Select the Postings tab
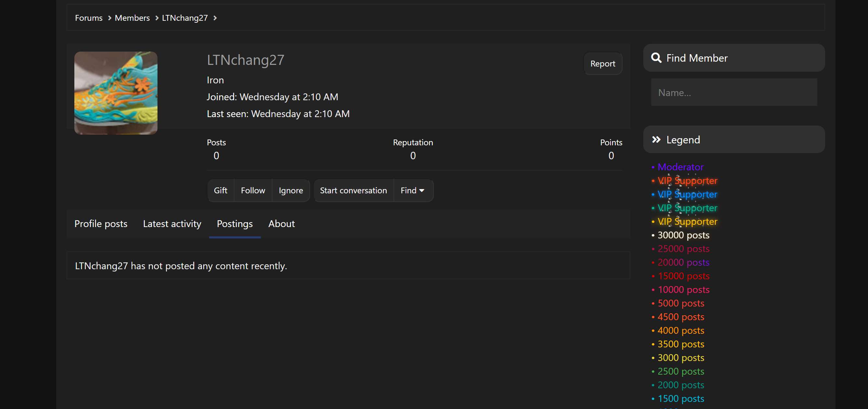This screenshot has height=409, width=868. pos(234,224)
